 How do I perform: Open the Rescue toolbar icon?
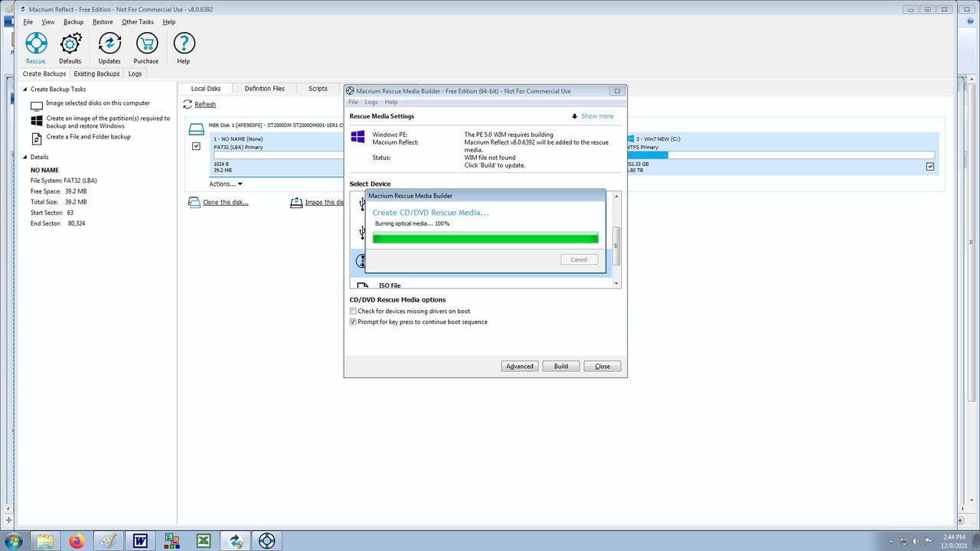coord(36,44)
